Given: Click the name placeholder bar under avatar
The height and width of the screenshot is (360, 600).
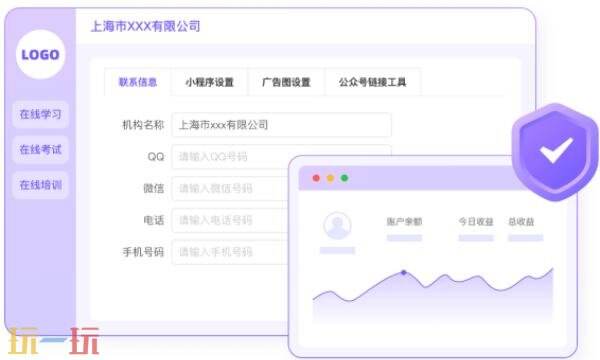Looking at the screenshot, I should click(338, 251).
